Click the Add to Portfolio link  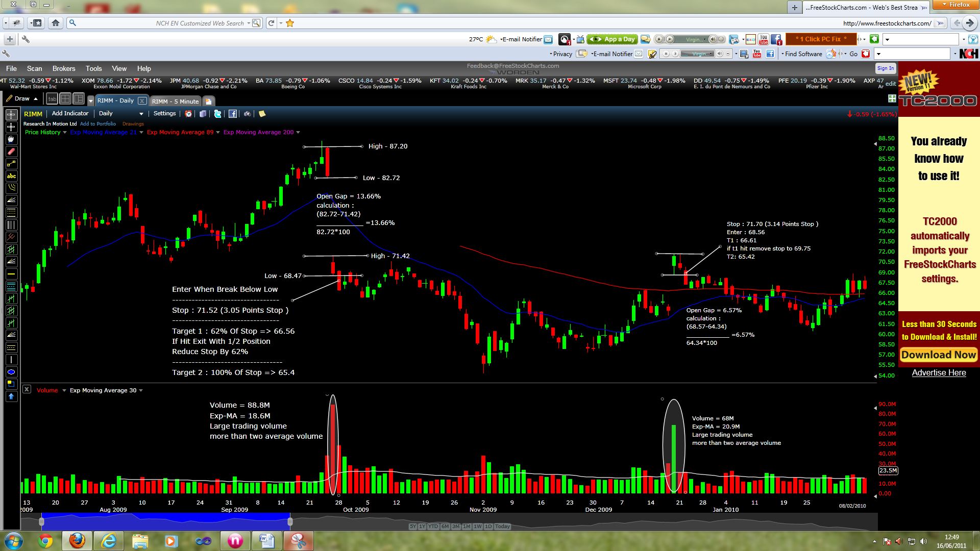point(98,124)
